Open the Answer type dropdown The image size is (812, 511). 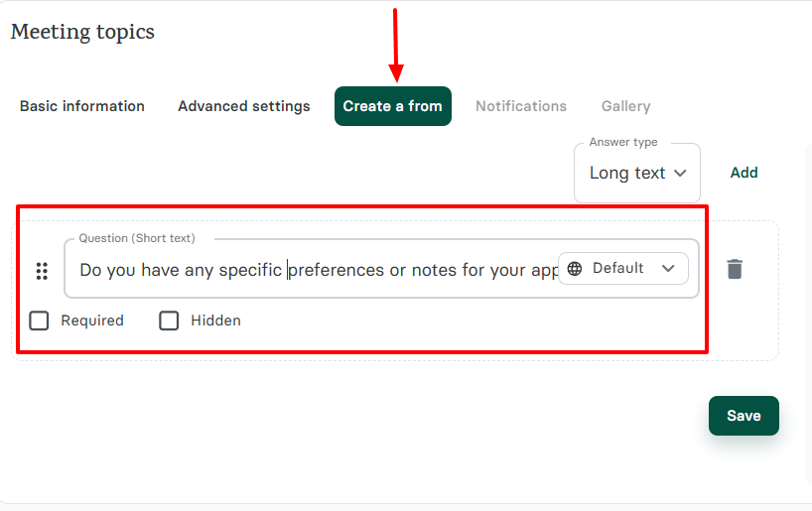[636, 174]
